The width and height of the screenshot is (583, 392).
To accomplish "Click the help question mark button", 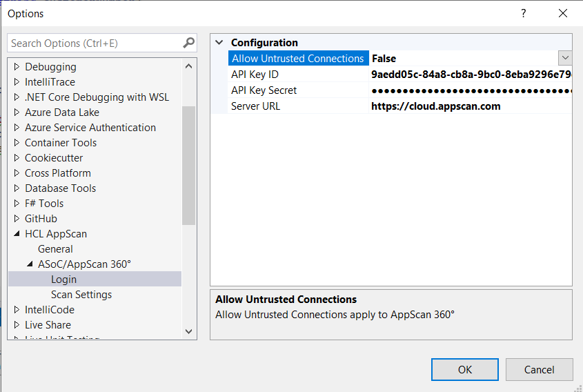I will tap(524, 13).
